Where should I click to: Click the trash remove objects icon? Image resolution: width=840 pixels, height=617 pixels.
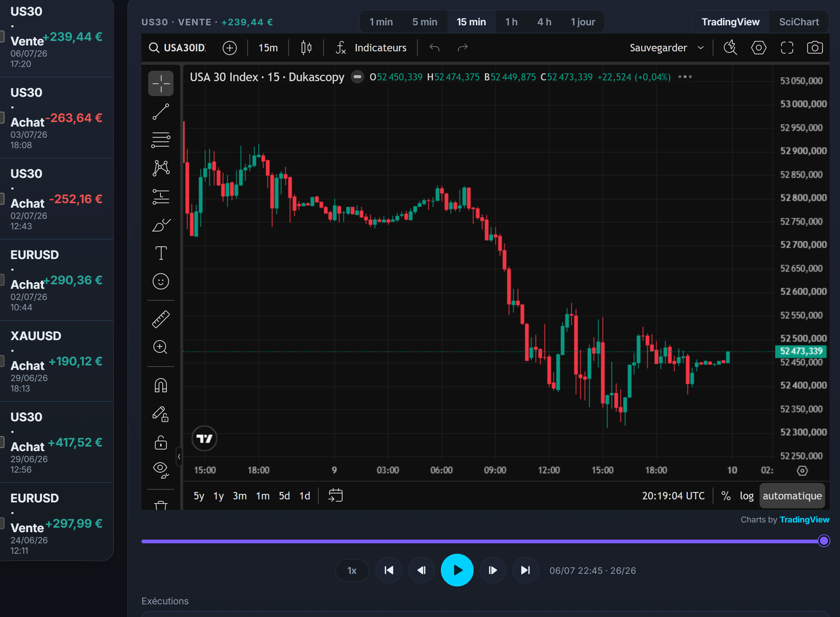[161, 505]
